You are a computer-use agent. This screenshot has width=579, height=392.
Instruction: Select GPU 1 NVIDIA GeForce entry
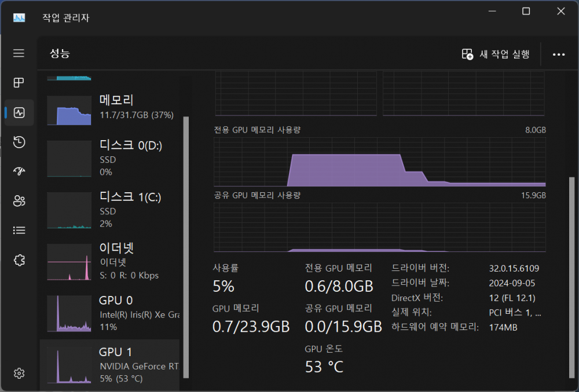pyautogui.click(x=110, y=365)
